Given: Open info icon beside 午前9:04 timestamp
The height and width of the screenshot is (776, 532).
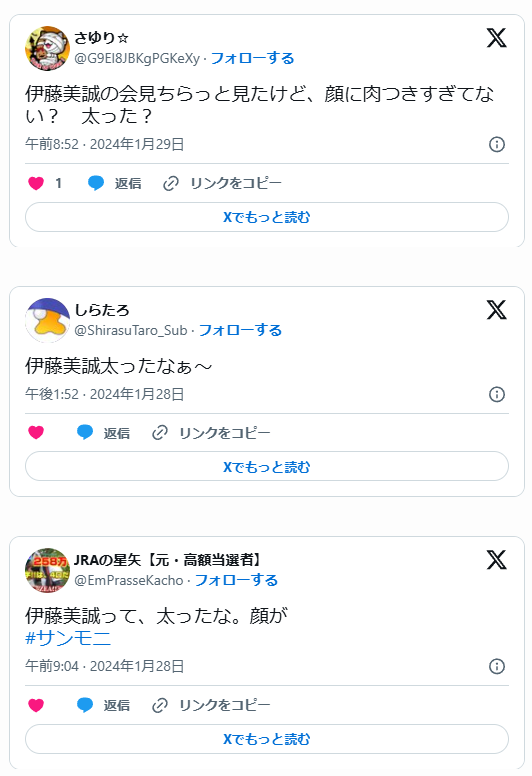Looking at the screenshot, I should [x=497, y=666].
